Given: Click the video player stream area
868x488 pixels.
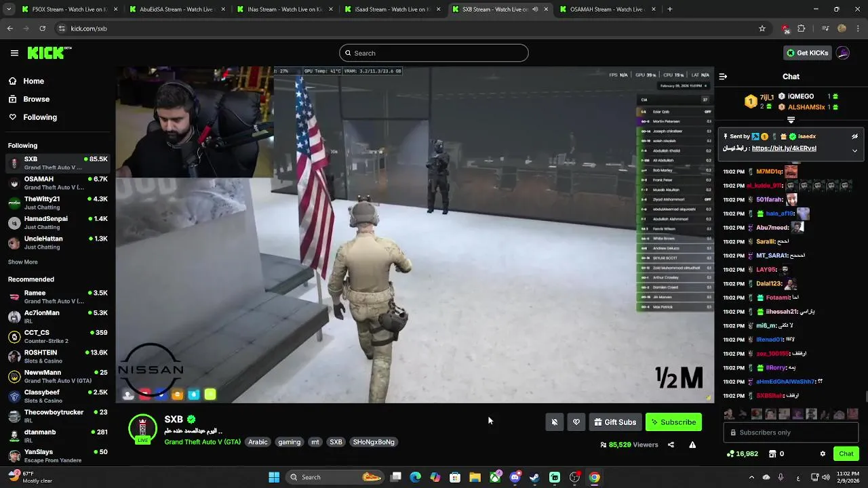Looking at the screenshot, I should click(x=414, y=235).
